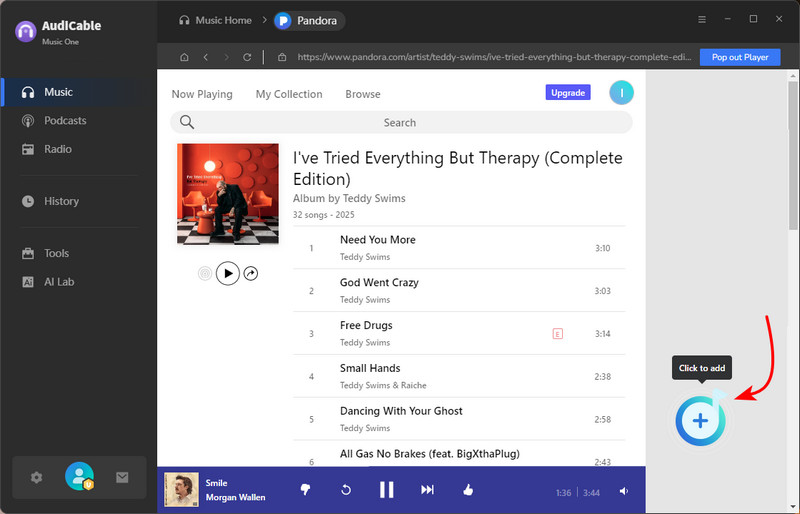Screen dimensions: 800x514
Task: Click the Pandora URL address field
Action: pyautogui.click(x=494, y=57)
